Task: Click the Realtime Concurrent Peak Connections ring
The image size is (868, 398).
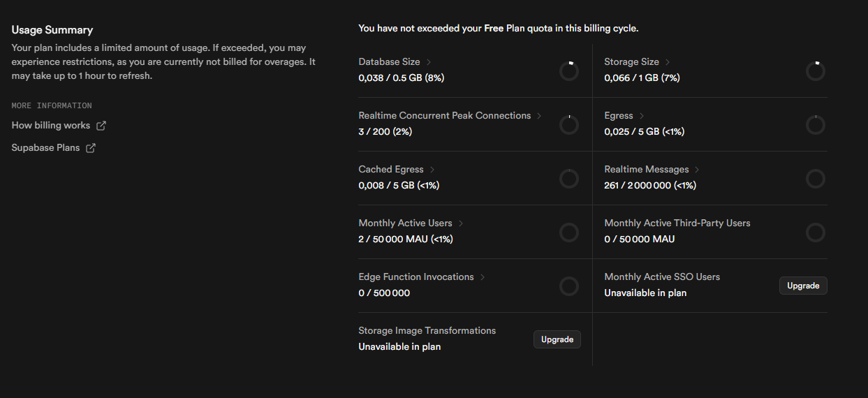Action: [x=569, y=125]
